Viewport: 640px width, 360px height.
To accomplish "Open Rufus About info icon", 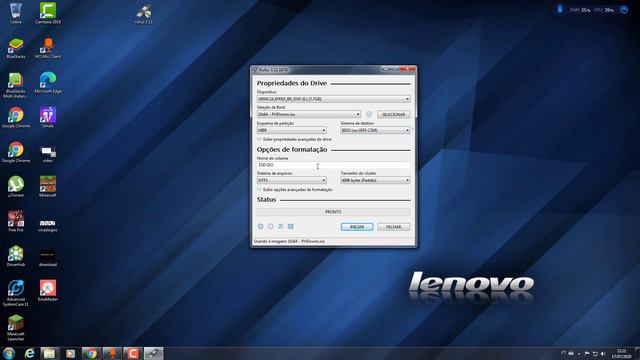I will pos(270,226).
